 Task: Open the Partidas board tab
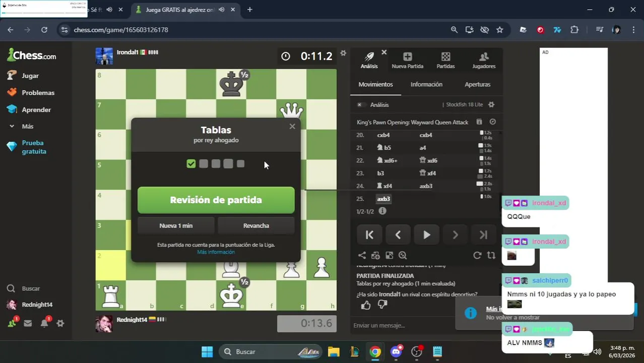click(x=445, y=60)
